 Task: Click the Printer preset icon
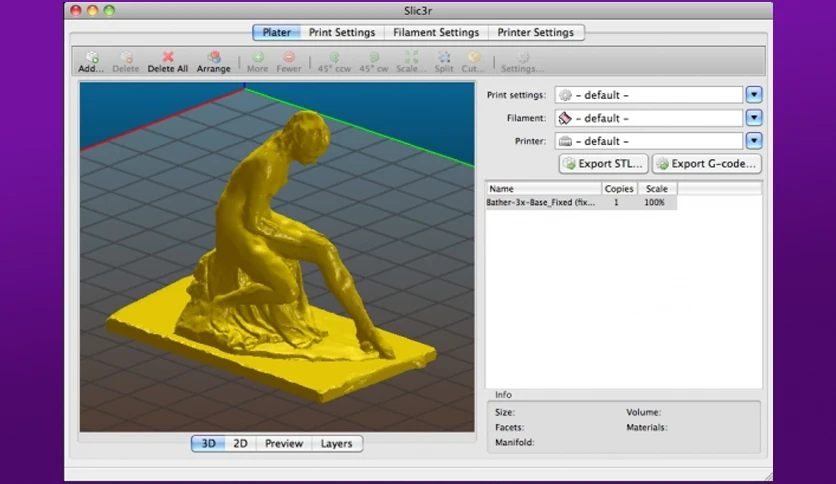[565, 141]
